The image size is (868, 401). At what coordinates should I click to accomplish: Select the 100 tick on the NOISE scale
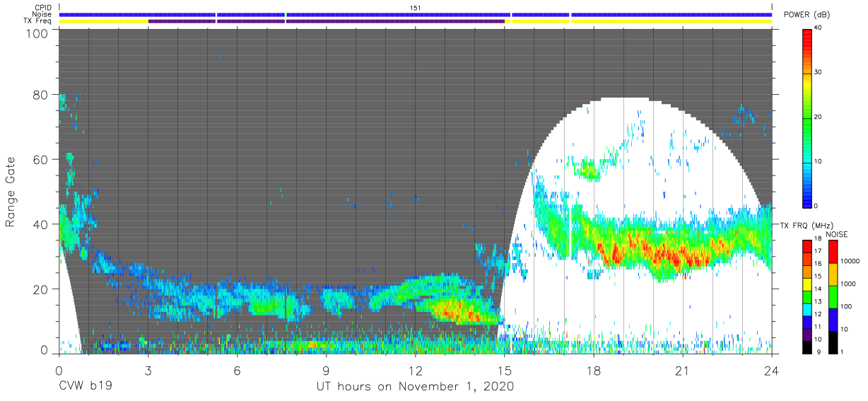click(x=847, y=306)
